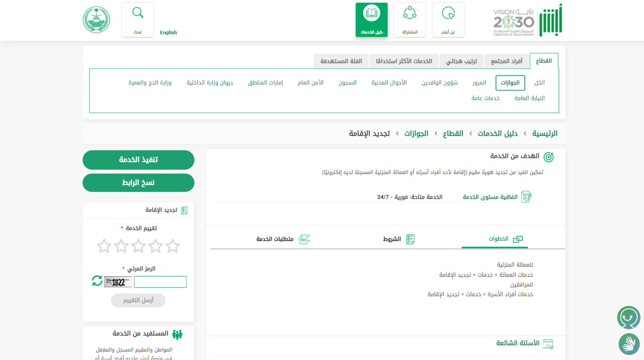Go to passports (الجوازات) breadcrumb link

click(416, 134)
